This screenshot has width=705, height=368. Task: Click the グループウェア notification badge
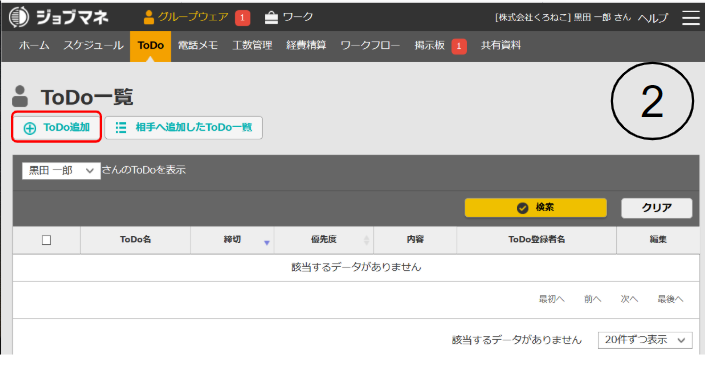242,18
